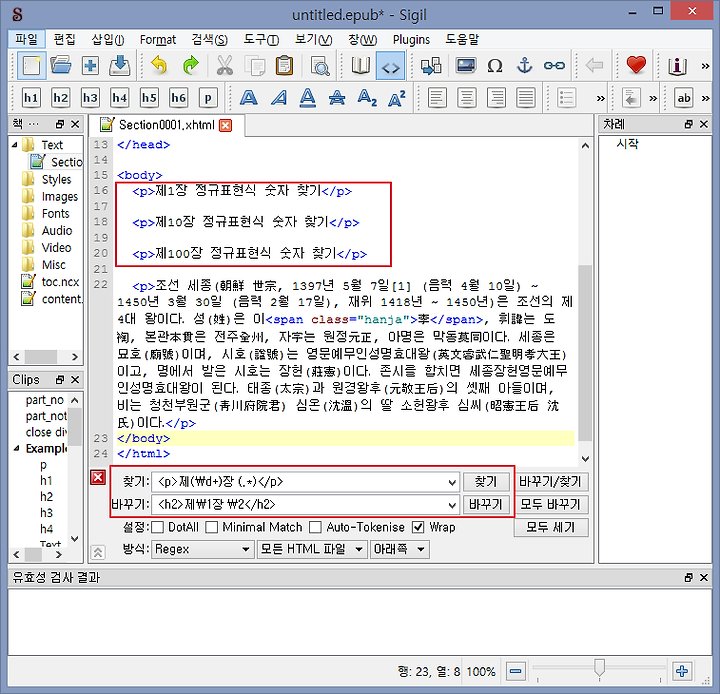Click the zoom out minus button

(516, 671)
